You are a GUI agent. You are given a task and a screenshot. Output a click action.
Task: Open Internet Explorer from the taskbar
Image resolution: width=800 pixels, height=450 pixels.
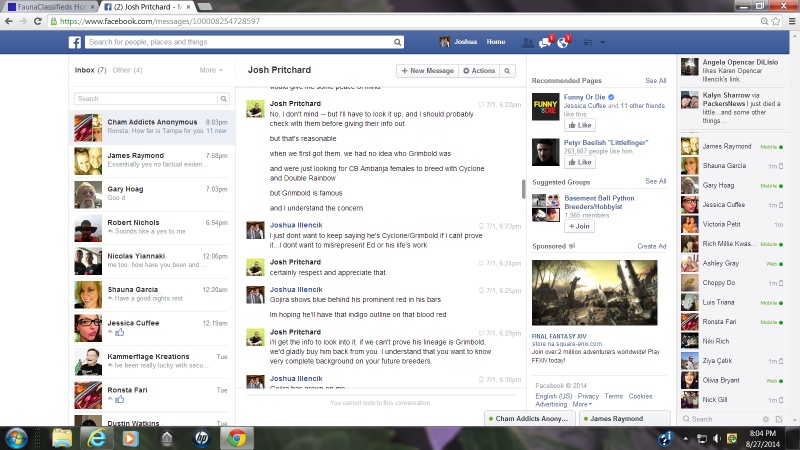96,438
